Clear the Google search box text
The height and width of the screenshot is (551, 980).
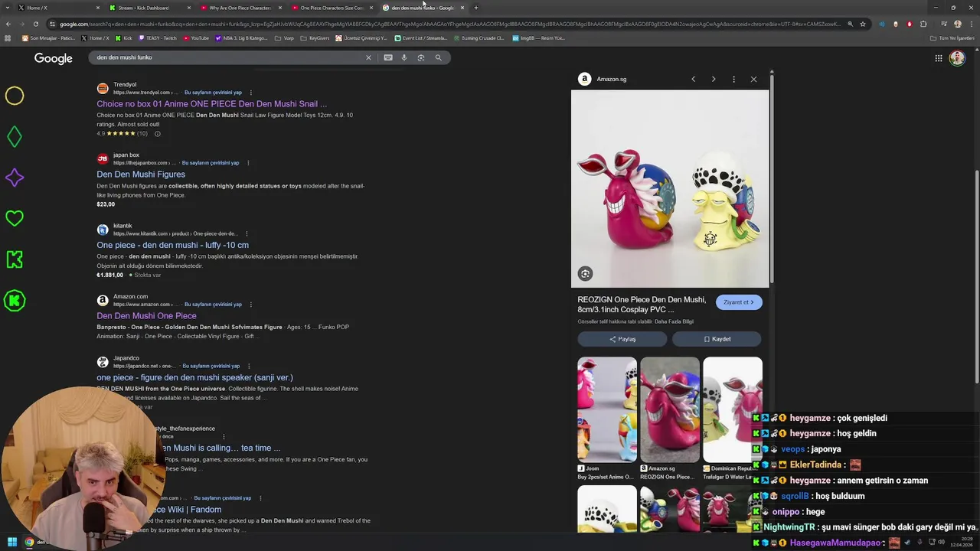point(368,57)
